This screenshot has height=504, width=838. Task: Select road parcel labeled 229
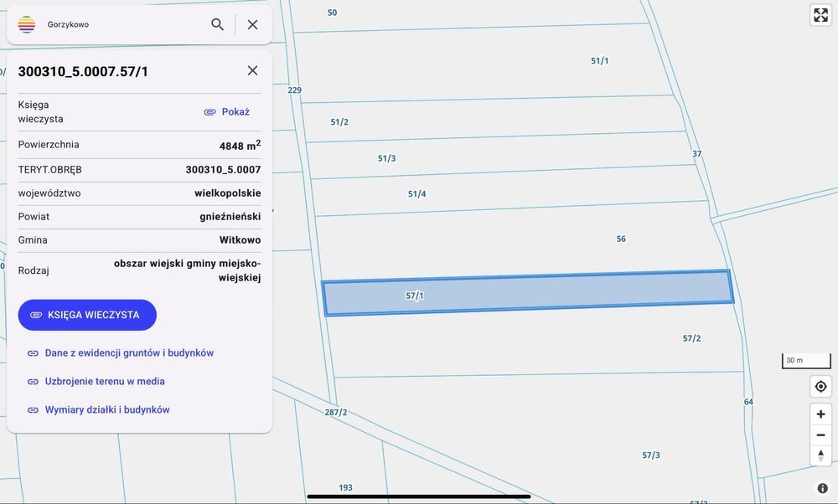point(294,90)
